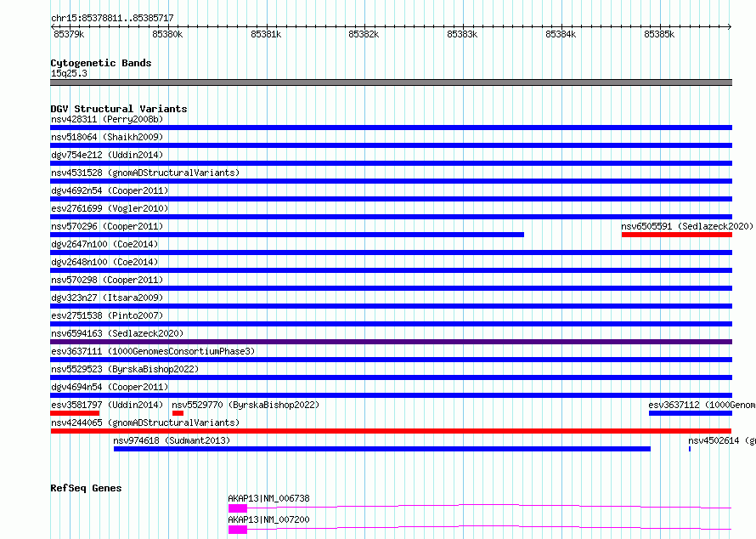Click the AKAP13|NM_006738 magenta exon box
Screen dimensions: 756x539
click(x=238, y=508)
